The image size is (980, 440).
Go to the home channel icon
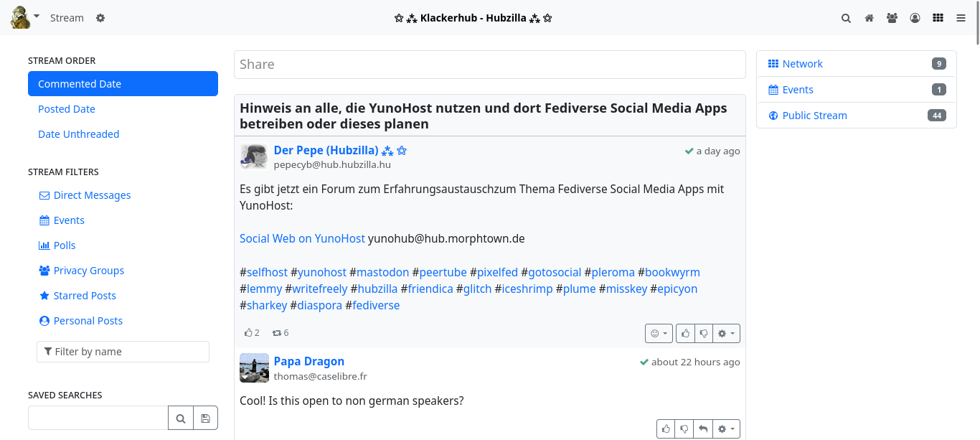[x=869, y=18]
